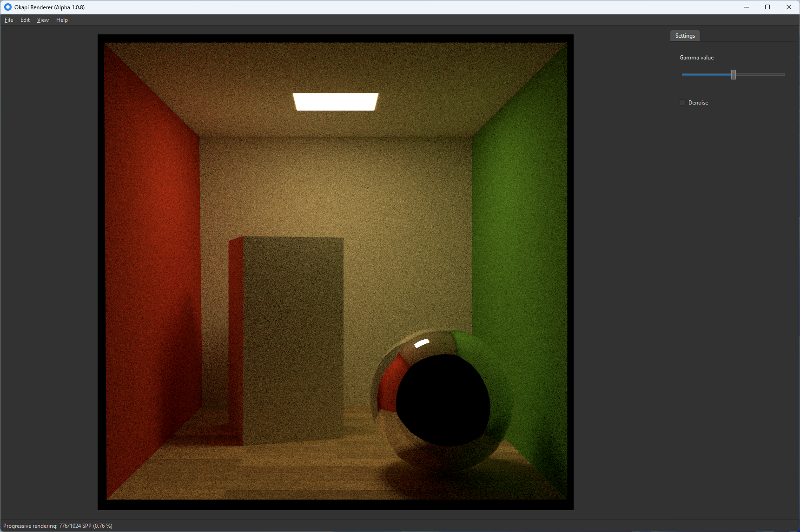Click the rendered Cornell box image
The height and width of the screenshot is (532, 800).
(x=336, y=272)
